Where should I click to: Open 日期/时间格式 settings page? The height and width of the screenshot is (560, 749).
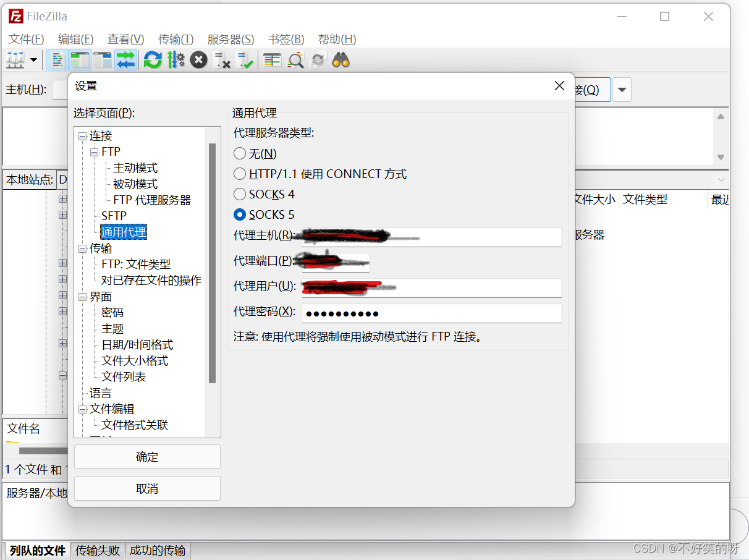137,345
